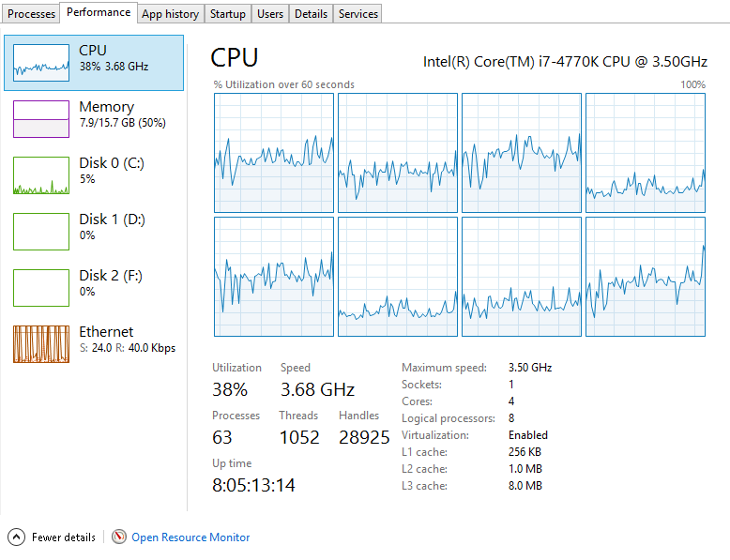Open the Disk 0 (C:) graph
Viewport: 730px width, 560px height.
(x=41, y=175)
